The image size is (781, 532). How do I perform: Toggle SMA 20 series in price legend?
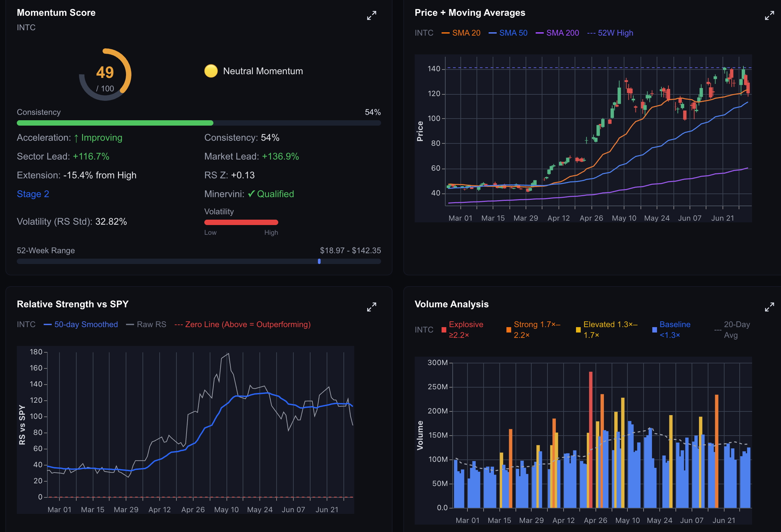(x=461, y=33)
